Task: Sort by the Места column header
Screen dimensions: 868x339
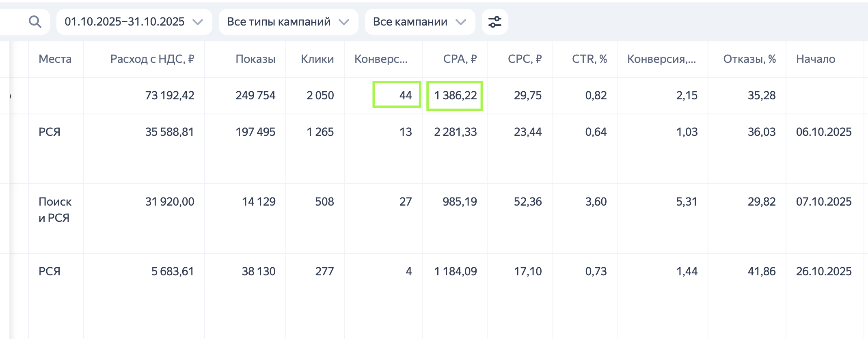Action: pos(55,59)
